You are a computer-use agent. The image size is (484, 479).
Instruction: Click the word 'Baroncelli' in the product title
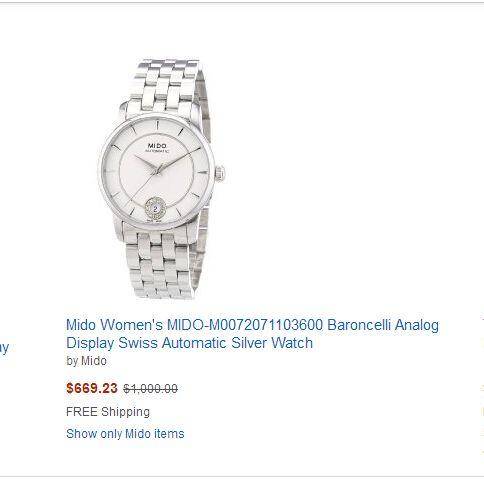coord(359,325)
